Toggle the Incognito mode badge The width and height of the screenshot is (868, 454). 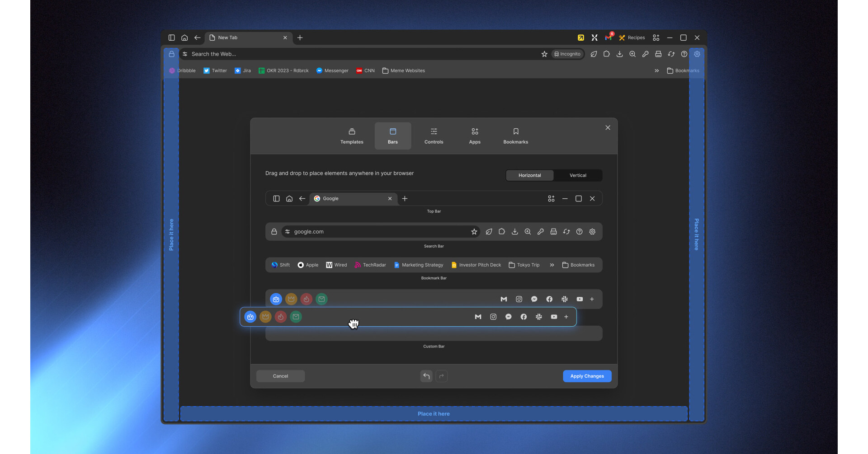tap(567, 54)
